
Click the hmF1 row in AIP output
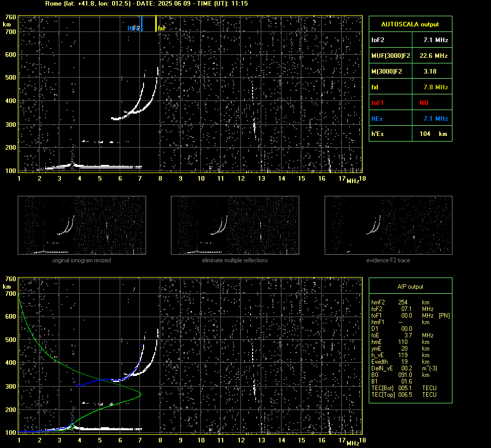[x=400, y=322]
